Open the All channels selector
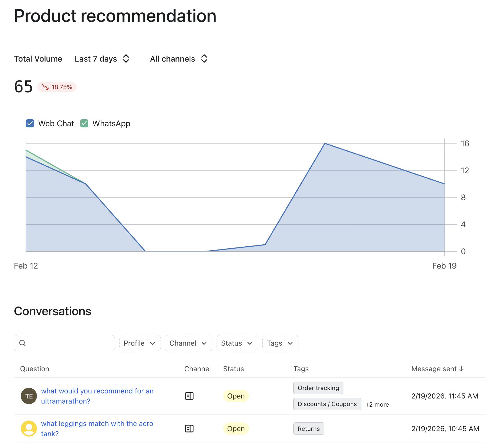The width and height of the screenshot is (504, 446). pyautogui.click(x=179, y=59)
